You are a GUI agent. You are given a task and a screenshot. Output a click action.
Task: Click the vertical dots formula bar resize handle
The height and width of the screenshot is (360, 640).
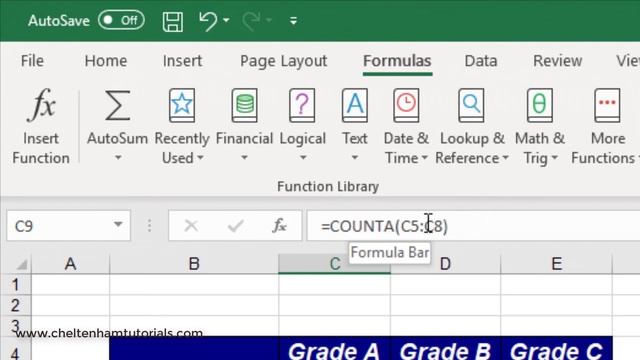[149, 226]
